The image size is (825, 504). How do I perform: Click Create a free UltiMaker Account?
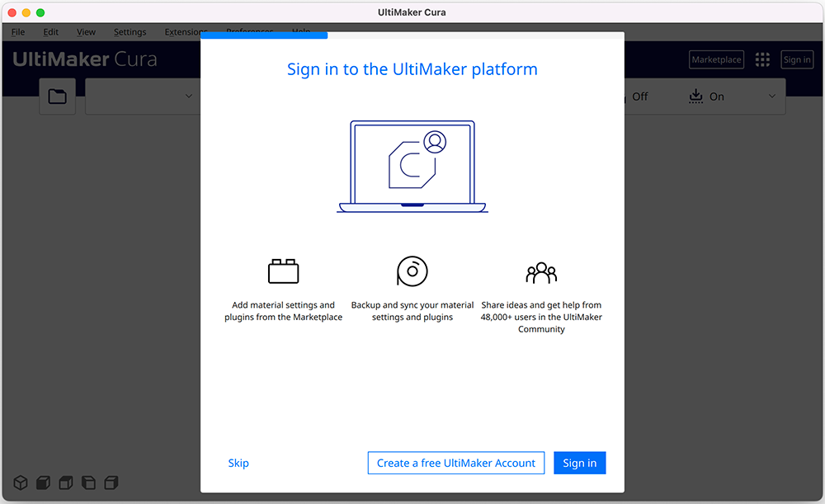(x=456, y=463)
